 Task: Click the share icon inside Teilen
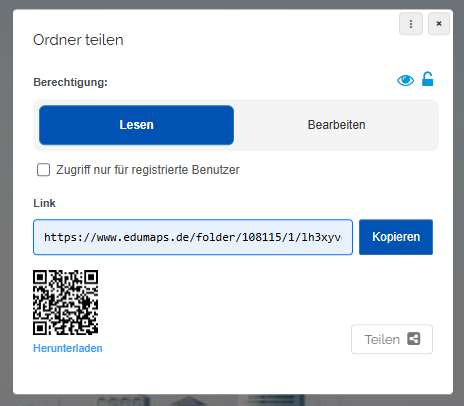(x=413, y=339)
